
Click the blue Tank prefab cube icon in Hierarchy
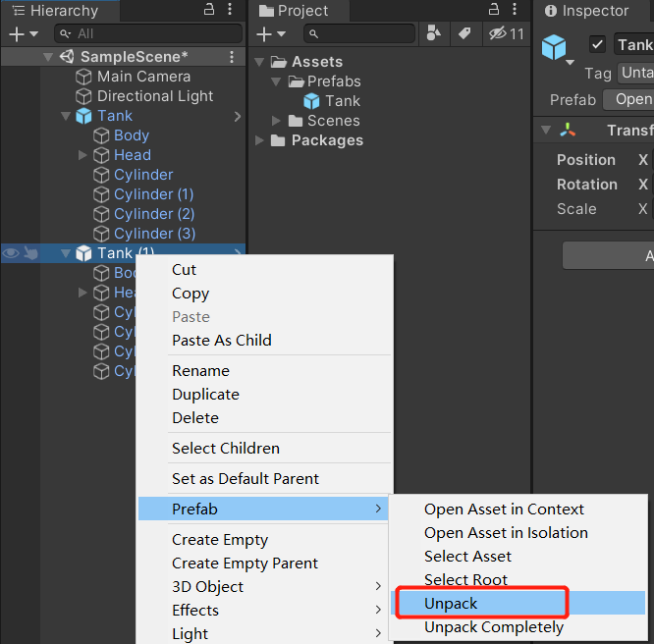[x=83, y=116]
